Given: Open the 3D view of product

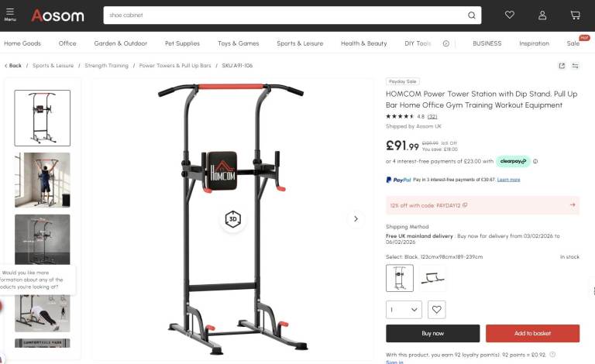Looking at the screenshot, I should 232,218.
